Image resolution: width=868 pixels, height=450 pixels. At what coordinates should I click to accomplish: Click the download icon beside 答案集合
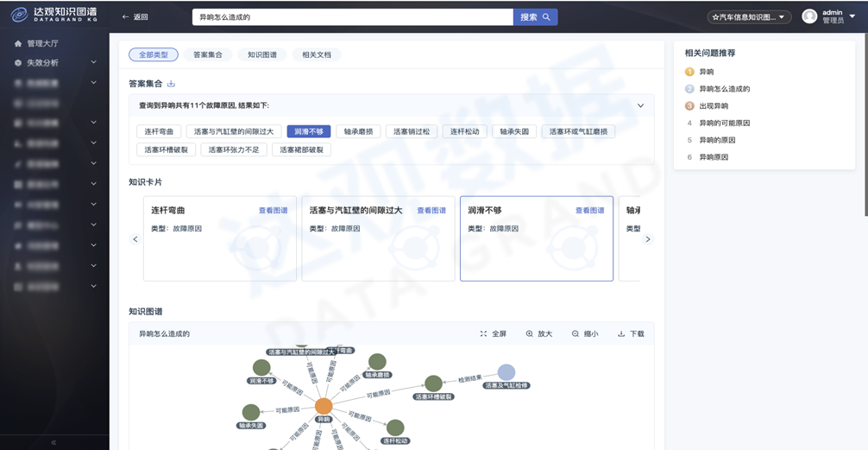click(x=171, y=84)
